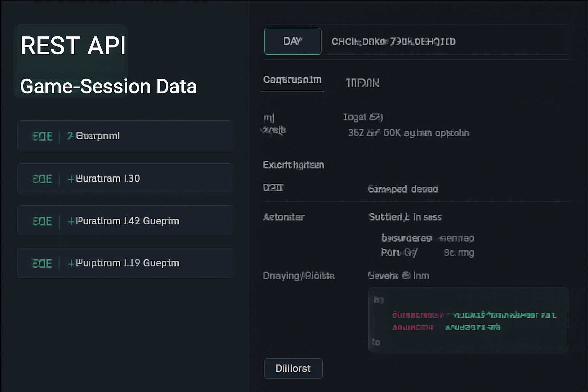The width and height of the screenshot is (588, 392).
Task: Click the Game-Session Data heading
Action: pyautogui.click(x=108, y=87)
